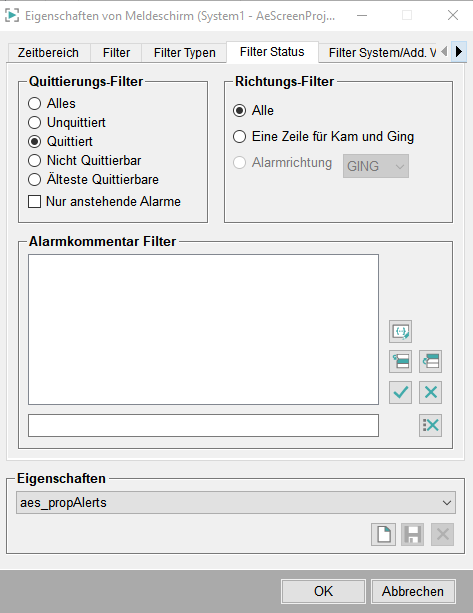Viewport: 473px width, 613px height.
Task: Click the Abbrechen button
Action: 413,591
